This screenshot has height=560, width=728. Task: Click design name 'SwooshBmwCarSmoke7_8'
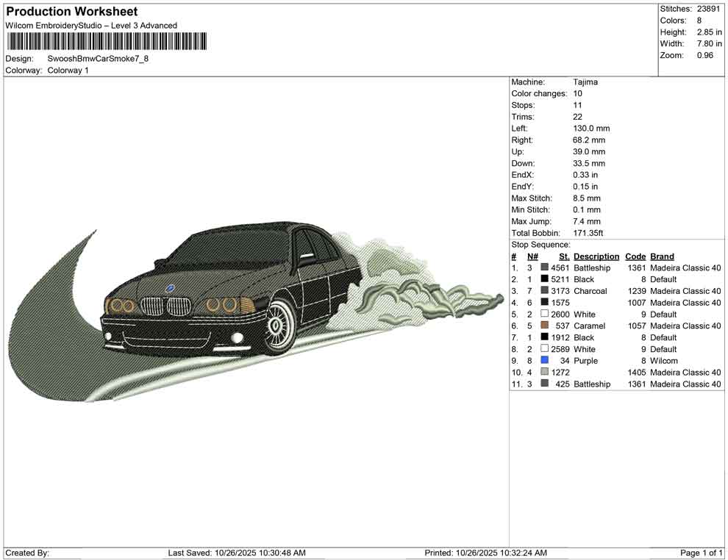[x=98, y=59]
